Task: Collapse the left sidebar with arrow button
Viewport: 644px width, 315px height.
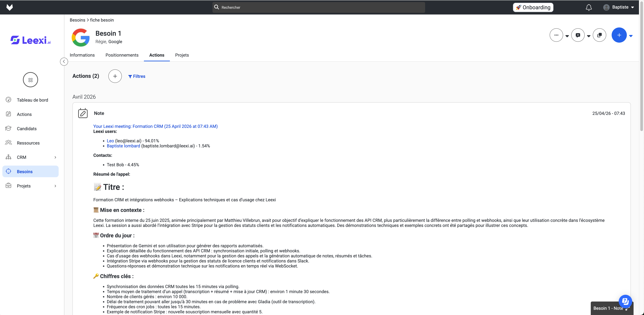Action: (x=64, y=61)
